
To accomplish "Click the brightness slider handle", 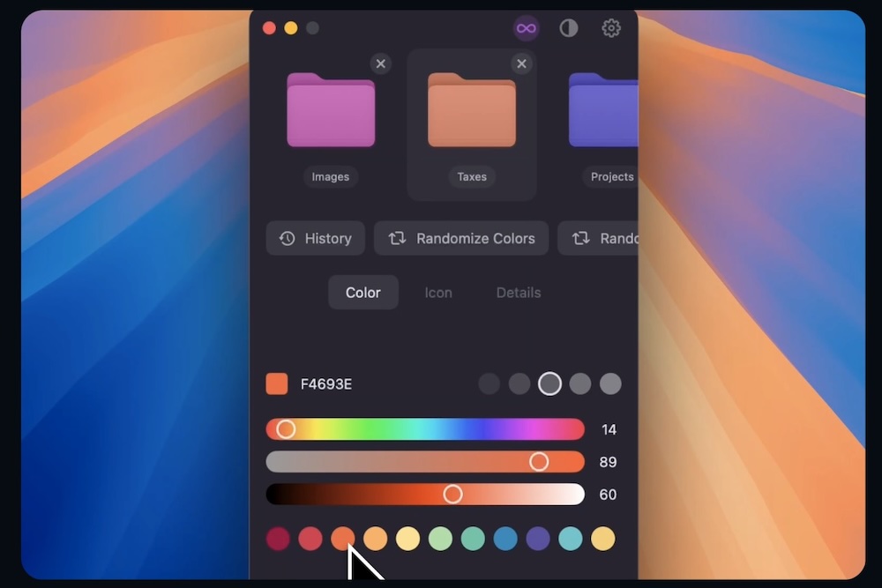I will coord(452,495).
